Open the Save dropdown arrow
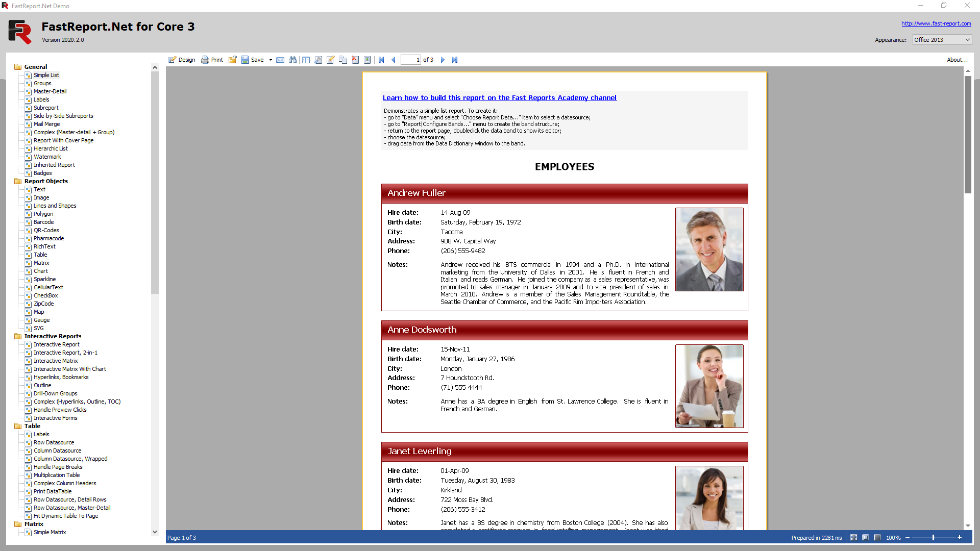Screen dimensions: 980x551 (271, 60)
